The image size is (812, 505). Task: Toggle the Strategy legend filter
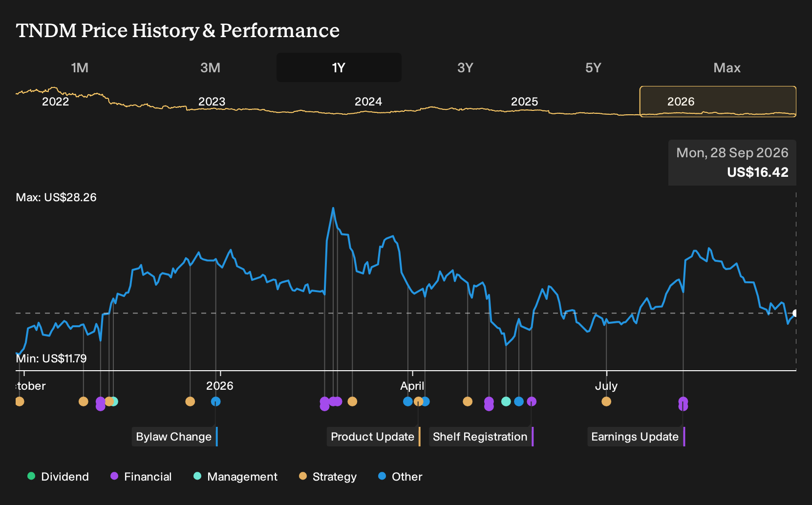tap(328, 477)
